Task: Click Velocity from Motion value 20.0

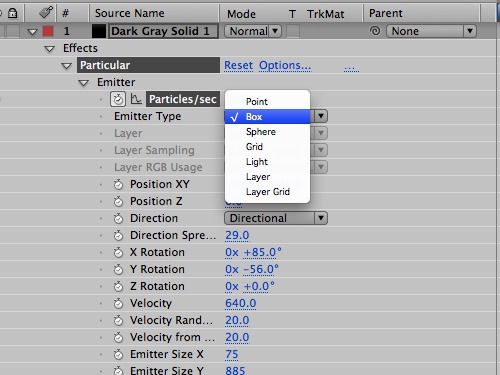Action: pyautogui.click(x=237, y=337)
